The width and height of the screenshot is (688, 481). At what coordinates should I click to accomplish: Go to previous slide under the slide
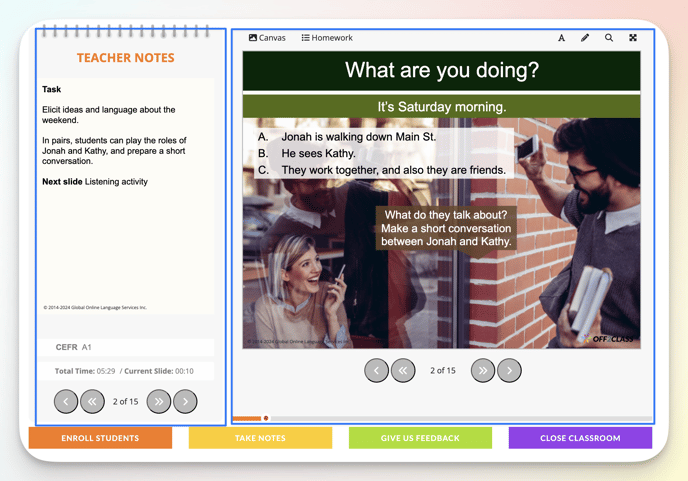pos(377,370)
